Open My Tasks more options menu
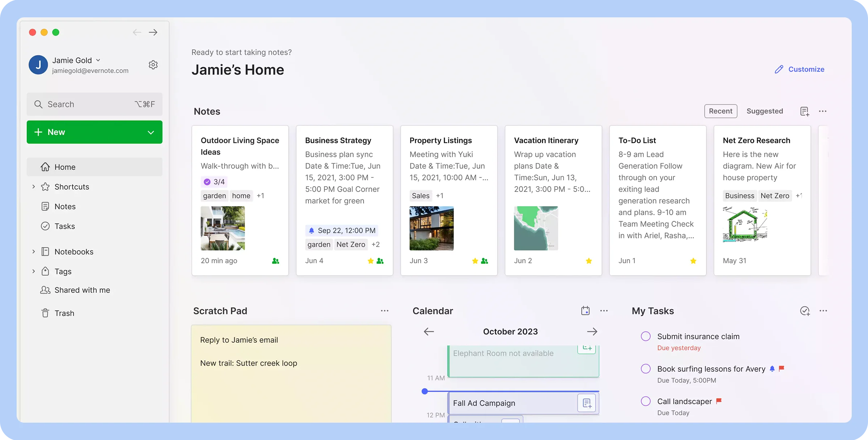This screenshot has height=440, width=868. (x=824, y=311)
